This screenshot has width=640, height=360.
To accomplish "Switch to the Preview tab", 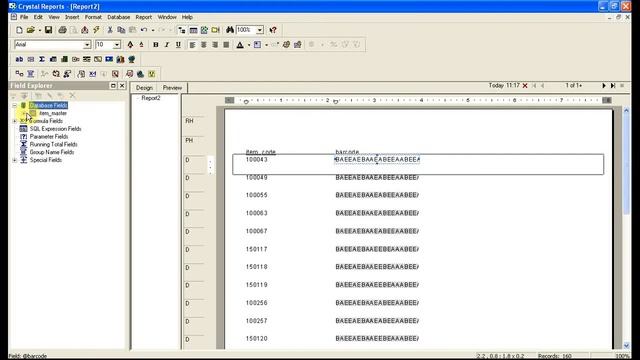I will (x=172, y=88).
